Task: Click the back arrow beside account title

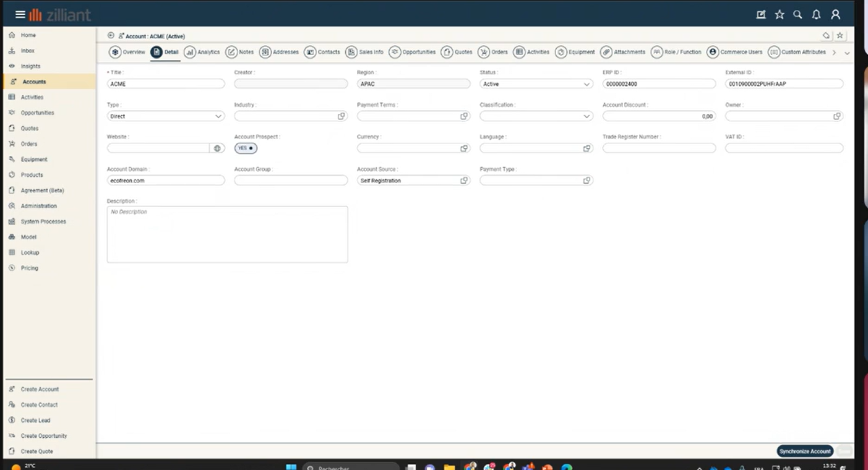Action: pyautogui.click(x=111, y=36)
